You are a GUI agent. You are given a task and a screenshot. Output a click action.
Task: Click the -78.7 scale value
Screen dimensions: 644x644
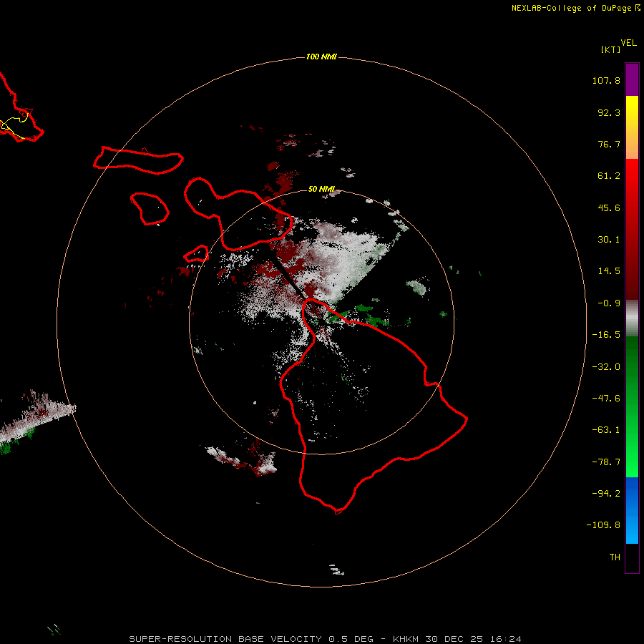[606, 462]
